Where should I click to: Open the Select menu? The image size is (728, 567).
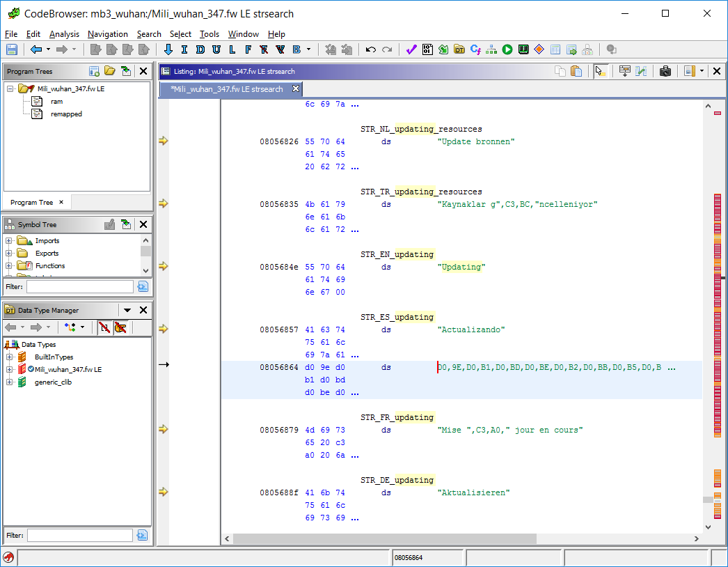tap(180, 34)
